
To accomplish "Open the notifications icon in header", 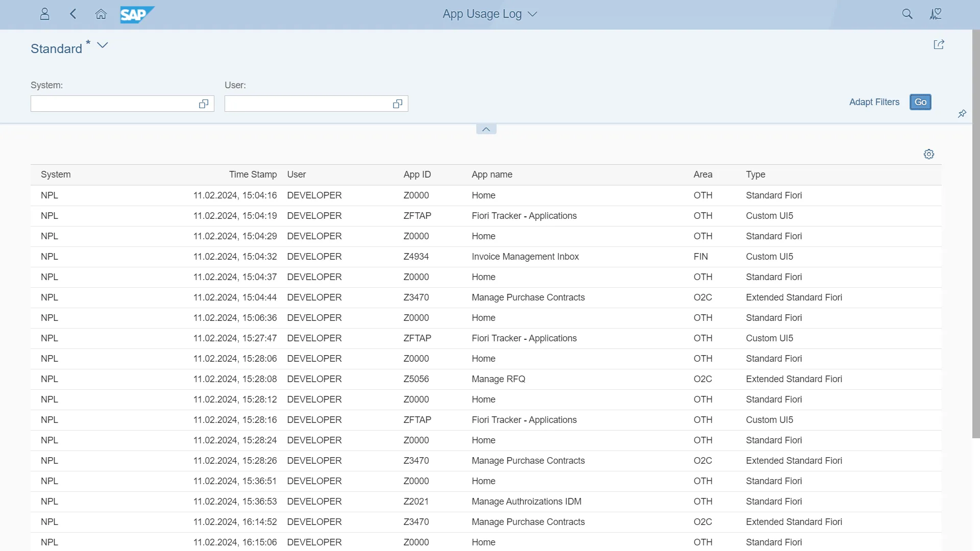I will [936, 14].
